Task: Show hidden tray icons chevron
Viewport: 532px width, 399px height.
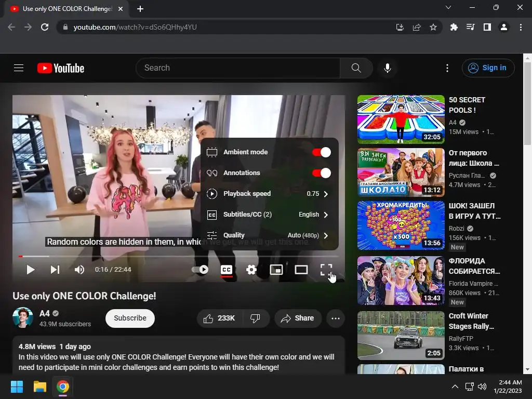Action: (x=455, y=387)
